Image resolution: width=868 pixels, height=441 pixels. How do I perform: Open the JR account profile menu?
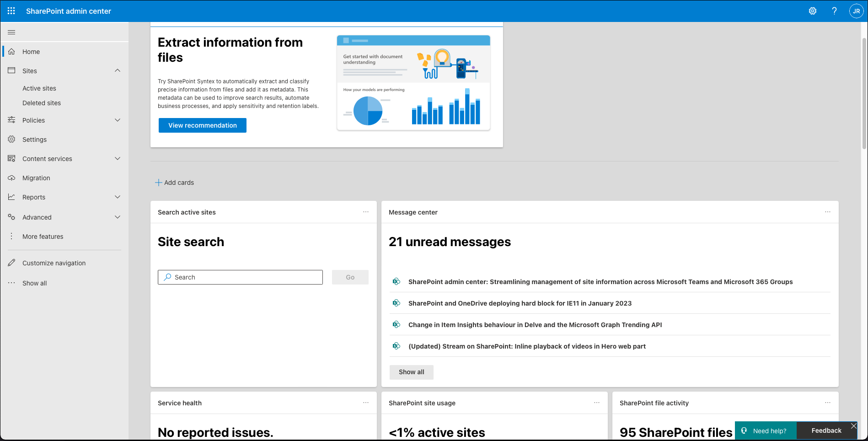pos(856,11)
